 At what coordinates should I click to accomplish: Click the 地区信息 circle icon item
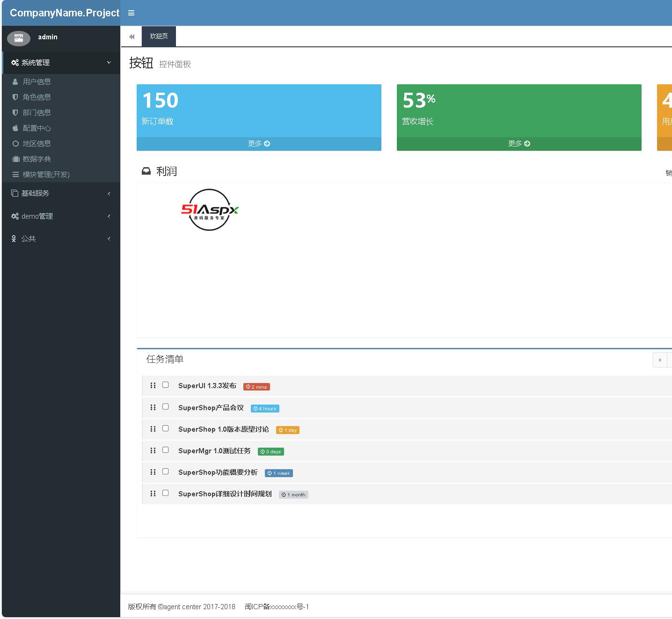37,143
